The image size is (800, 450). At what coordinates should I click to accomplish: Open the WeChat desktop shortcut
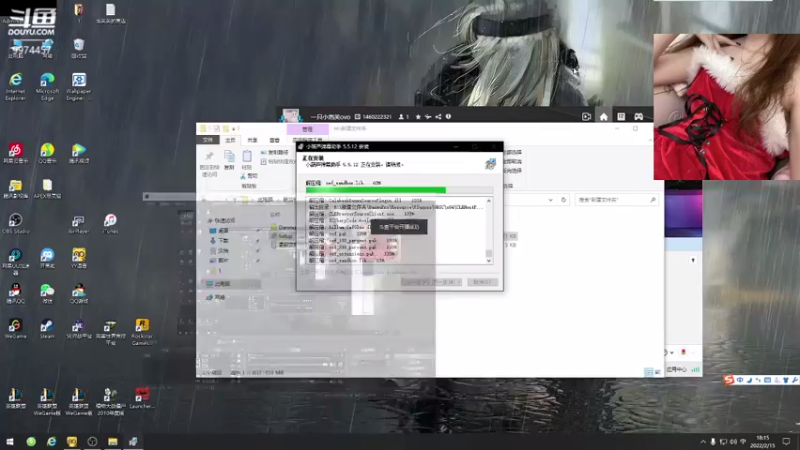47,293
